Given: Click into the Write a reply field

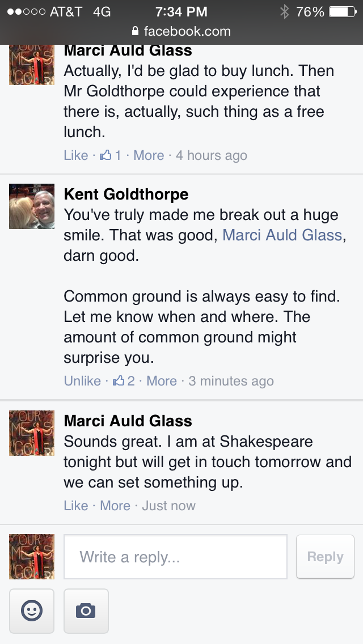Looking at the screenshot, I should pos(175,557).
